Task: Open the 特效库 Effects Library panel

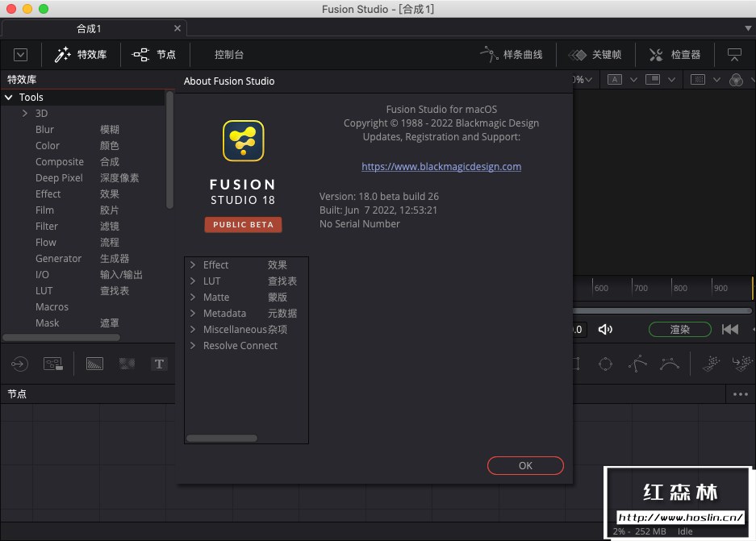Action: (81, 55)
